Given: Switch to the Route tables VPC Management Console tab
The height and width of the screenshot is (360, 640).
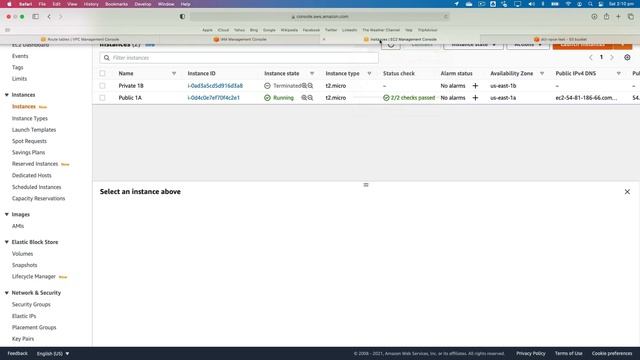Looking at the screenshot, I should click(80, 40).
